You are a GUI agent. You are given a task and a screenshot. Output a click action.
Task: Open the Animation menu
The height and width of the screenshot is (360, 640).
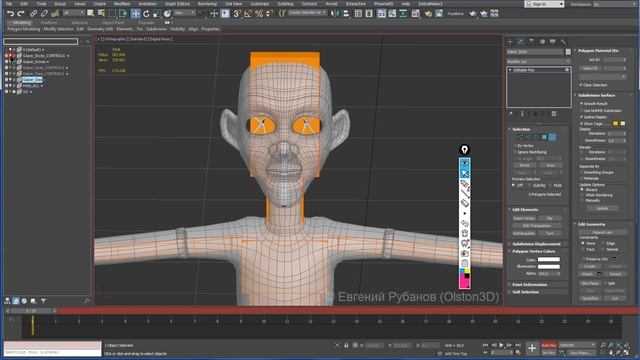point(148,4)
